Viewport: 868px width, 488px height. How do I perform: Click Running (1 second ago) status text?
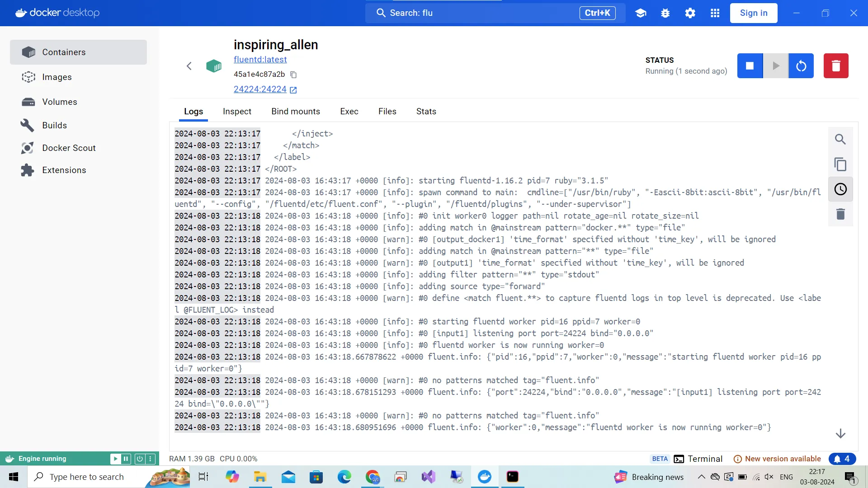tap(686, 71)
